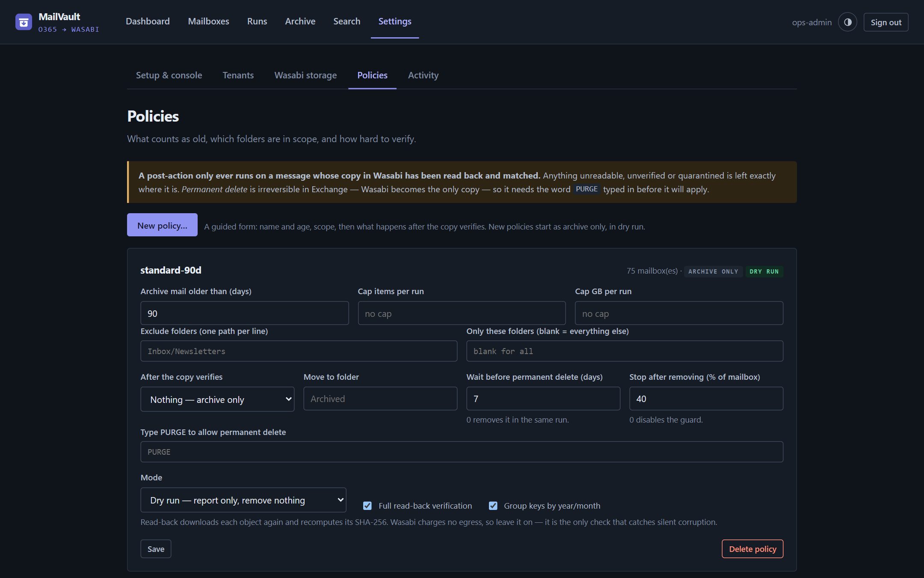Screen dimensions: 924x578
Task: Click the Type PURGE confirmation field
Action: pos(462,452)
